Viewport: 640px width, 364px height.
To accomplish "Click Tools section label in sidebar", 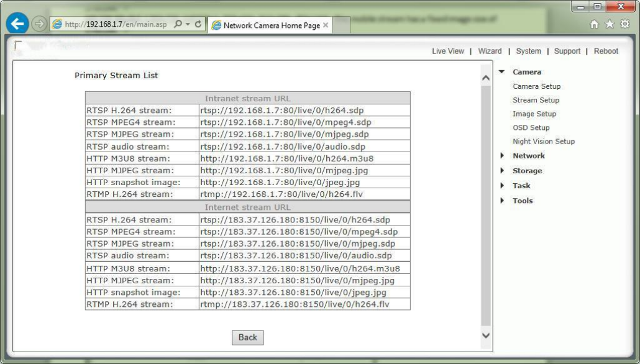I will tap(523, 201).
